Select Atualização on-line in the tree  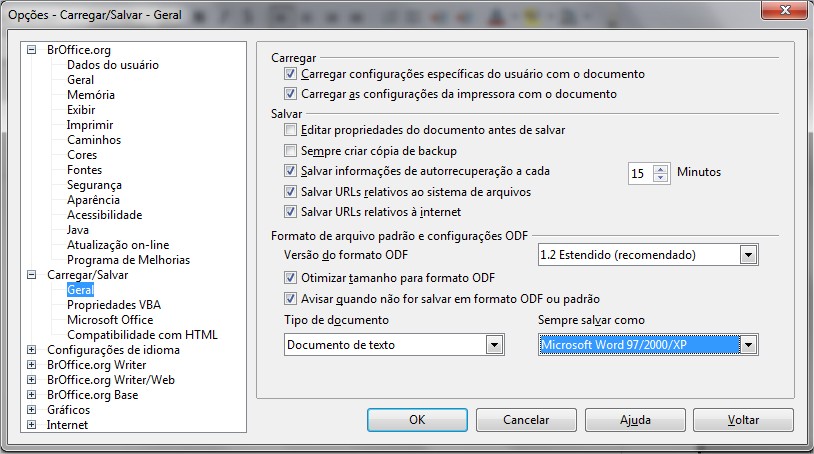pos(118,245)
